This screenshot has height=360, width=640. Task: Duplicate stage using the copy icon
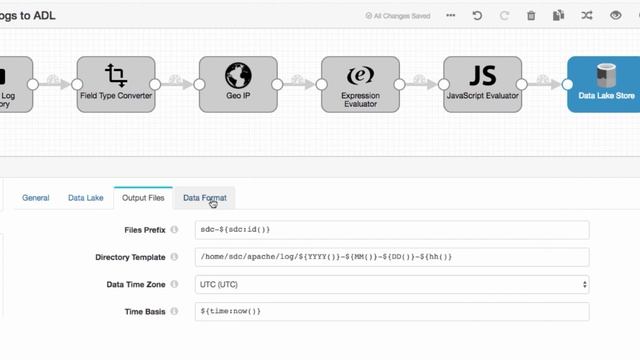(x=558, y=16)
